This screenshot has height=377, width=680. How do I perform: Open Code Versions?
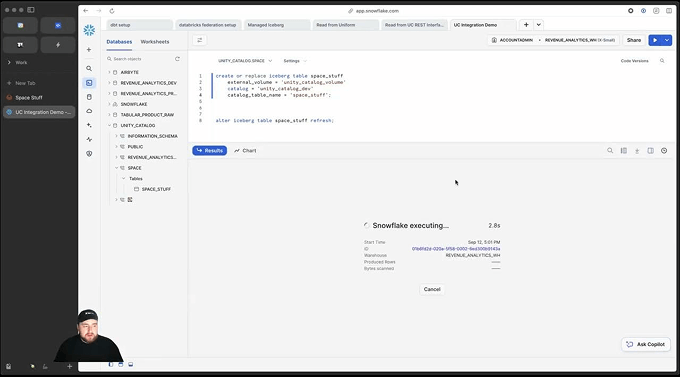(634, 61)
